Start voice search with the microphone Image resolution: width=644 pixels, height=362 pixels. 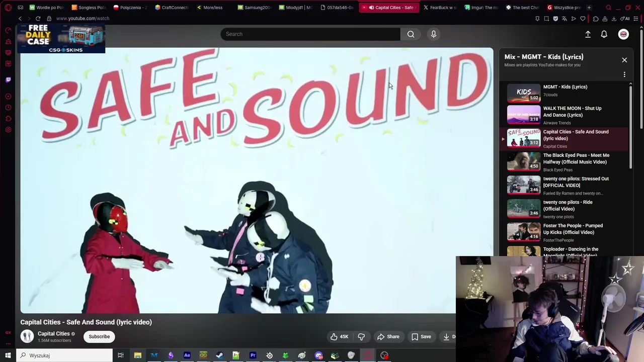click(434, 34)
